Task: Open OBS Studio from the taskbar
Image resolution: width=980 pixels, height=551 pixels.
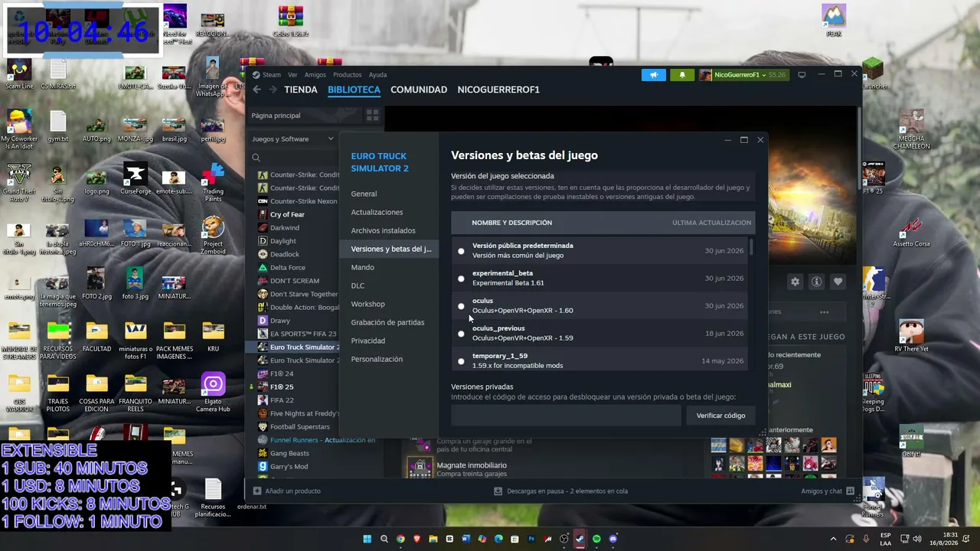Action: (x=564, y=539)
